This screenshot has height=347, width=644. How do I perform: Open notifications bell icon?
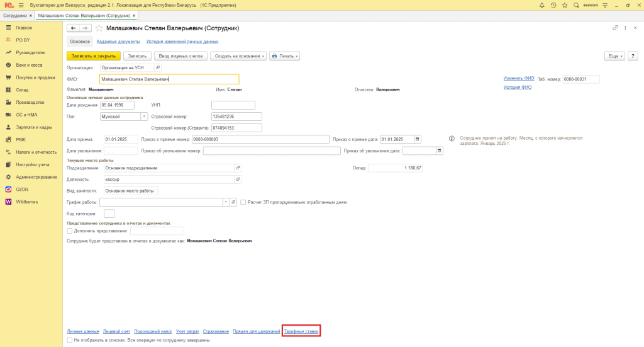pyautogui.click(x=541, y=5)
